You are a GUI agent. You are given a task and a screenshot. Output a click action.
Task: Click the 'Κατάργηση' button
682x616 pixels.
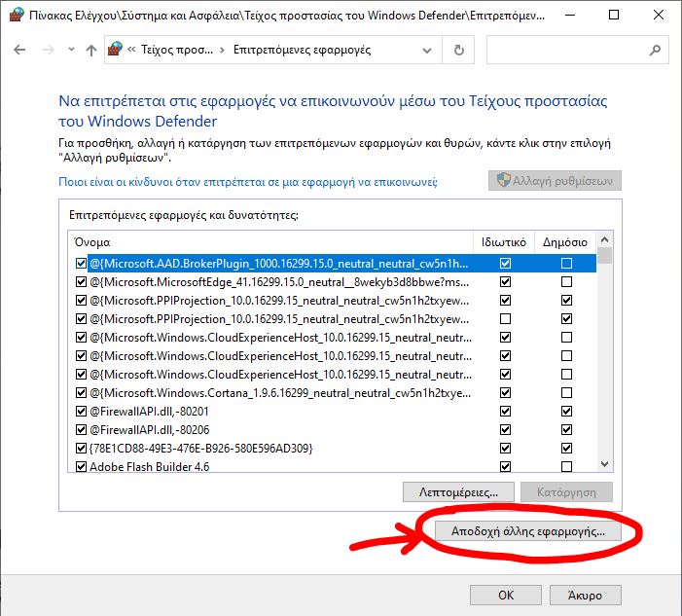pyautogui.click(x=566, y=492)
